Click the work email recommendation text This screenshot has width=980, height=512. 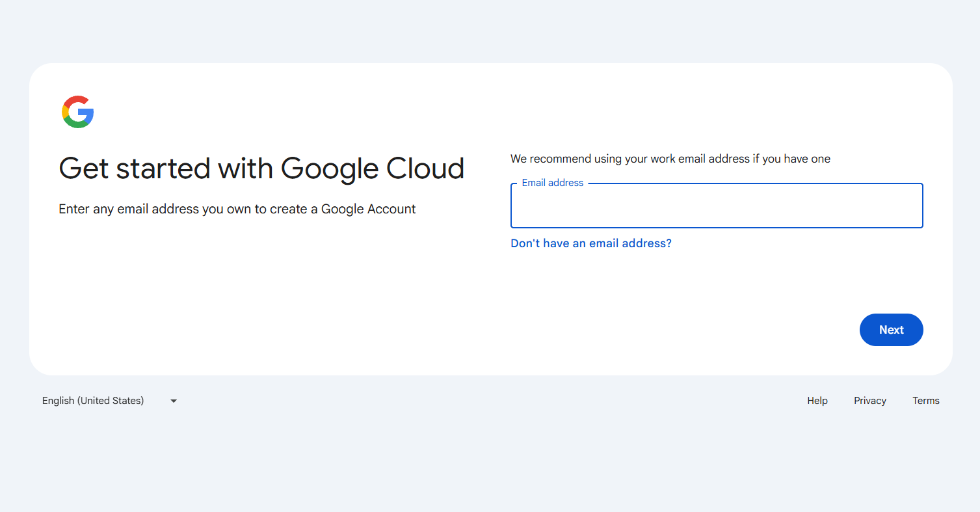(670, 159)
